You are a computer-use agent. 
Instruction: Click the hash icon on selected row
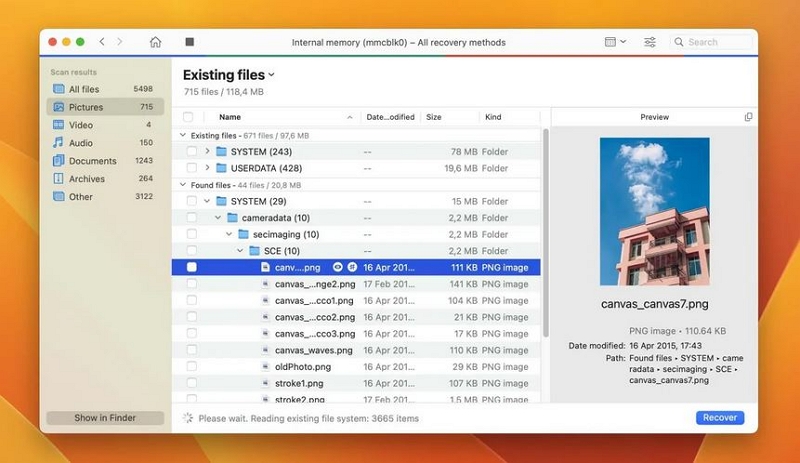352,267
